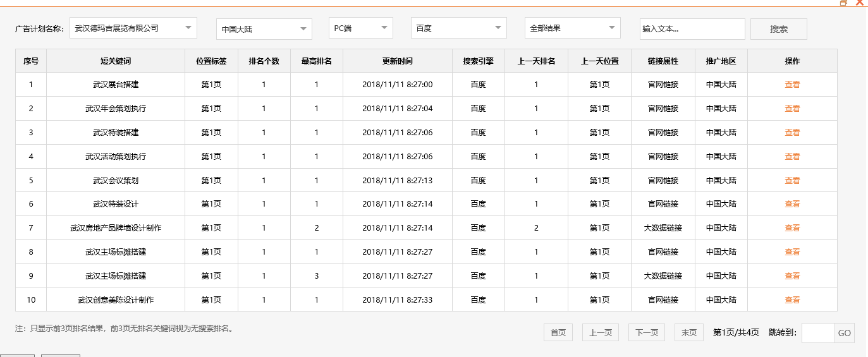Open the 武汉德玛吉展览有限公司 ad plan dropdown

point(133,28)
